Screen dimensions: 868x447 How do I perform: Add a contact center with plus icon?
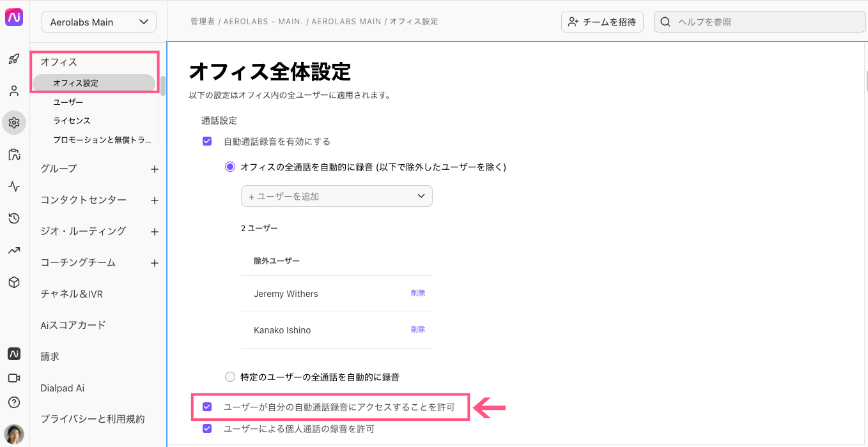click(x=154, y=201)
